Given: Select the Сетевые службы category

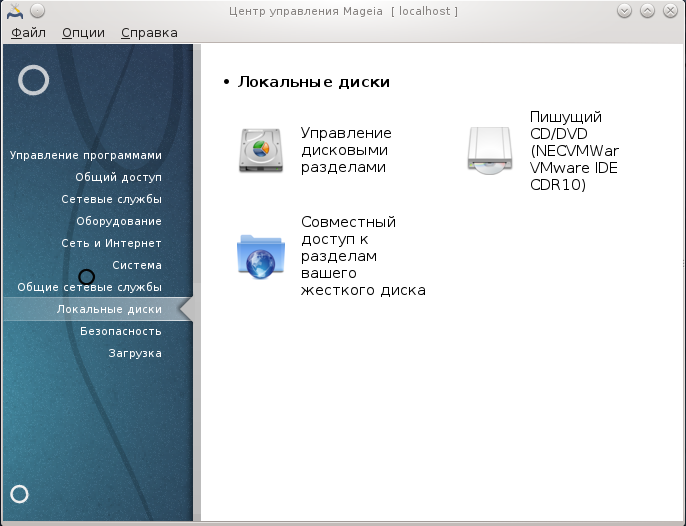Looking at the screenshot, I should pos(112,199).
